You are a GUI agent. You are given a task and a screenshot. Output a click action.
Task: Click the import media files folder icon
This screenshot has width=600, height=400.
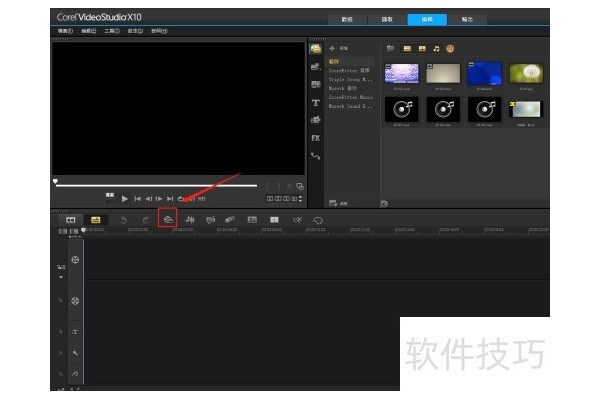(390, 49)
